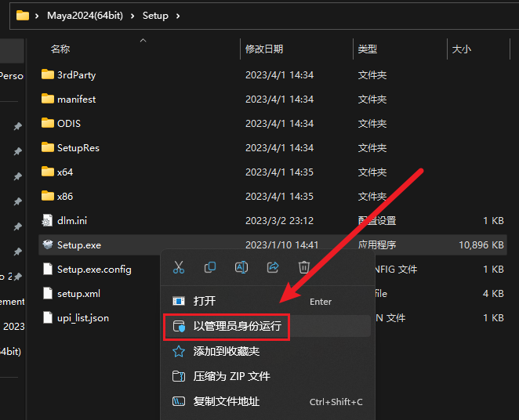Expand chevron after the address bar folder icon
Screen dimensions: 519x420
(x=37, y=16)
